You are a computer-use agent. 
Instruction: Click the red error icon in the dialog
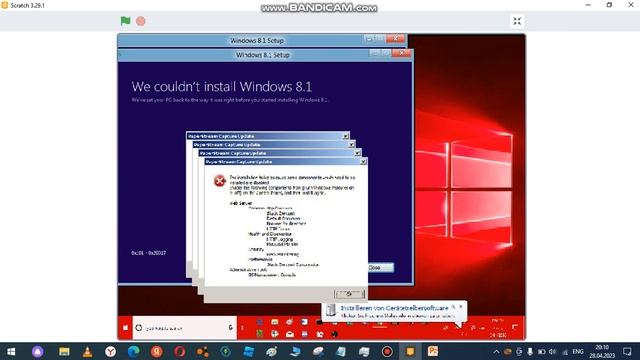tap(220, 180)
